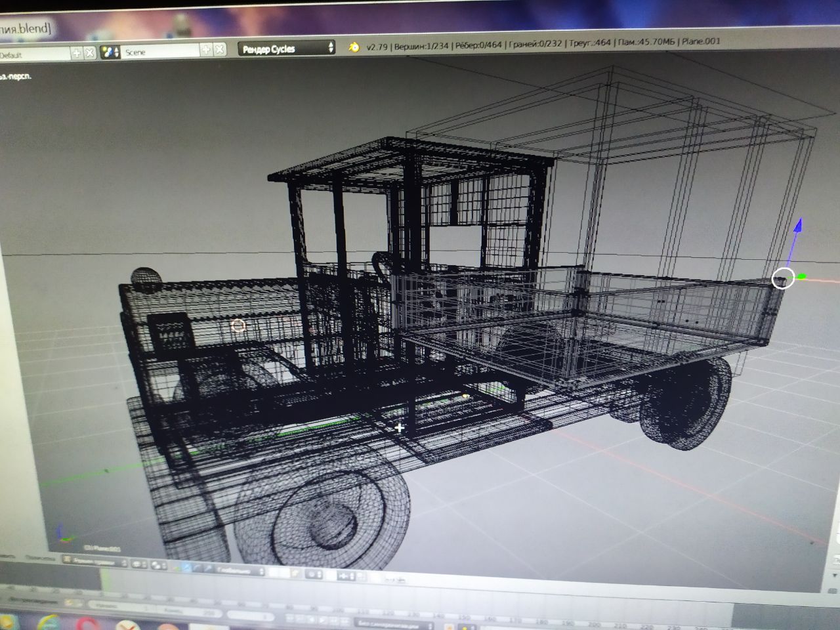Image resolution: width=840 pixels, height=630 pixels.
Task: Open the Без синхронизации sync dropdown
Action: (394, 624)
